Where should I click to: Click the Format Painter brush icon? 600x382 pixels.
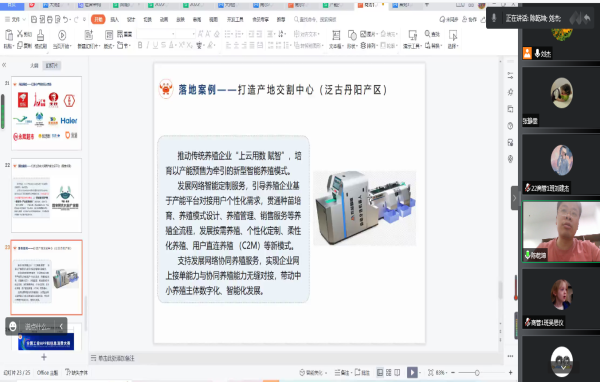pyautogui.click(x=40, y=36)
